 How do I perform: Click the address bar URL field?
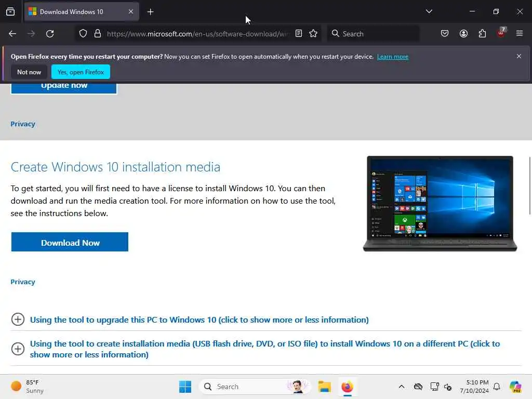click(198, 34)
